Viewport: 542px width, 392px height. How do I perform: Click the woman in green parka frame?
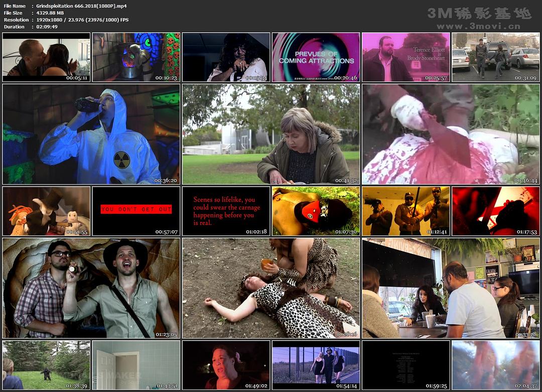click(271, 134)
